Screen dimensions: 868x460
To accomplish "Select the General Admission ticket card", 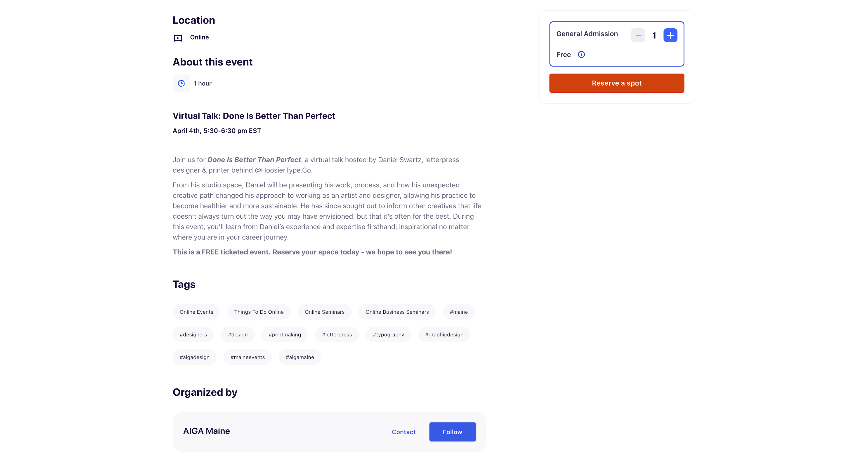I will [x=616, y=44].
